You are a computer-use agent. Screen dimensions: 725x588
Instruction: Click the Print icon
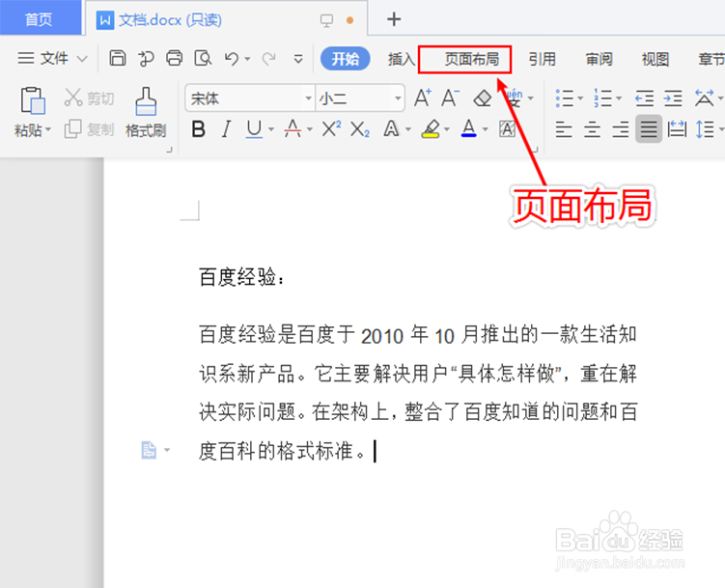pos(175,58)
